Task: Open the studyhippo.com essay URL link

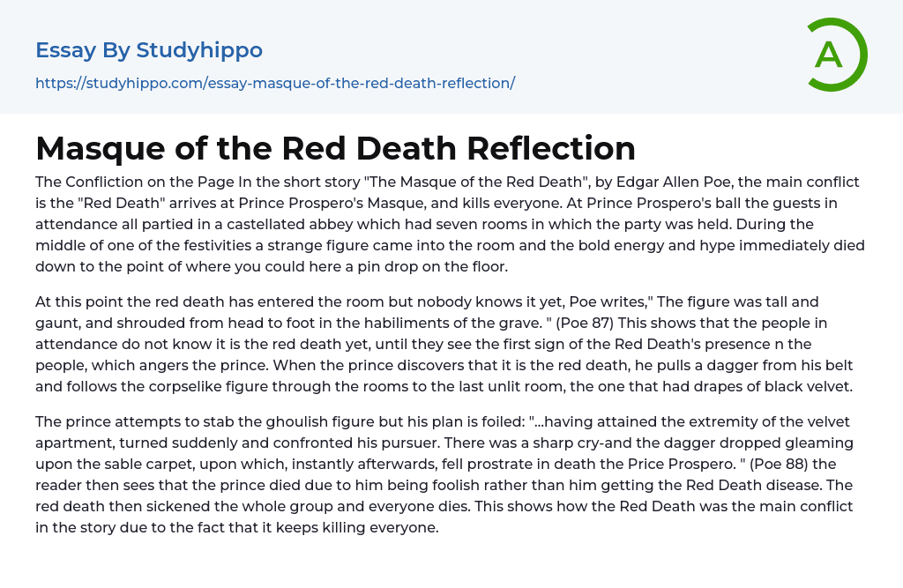Action: (275, 83)
